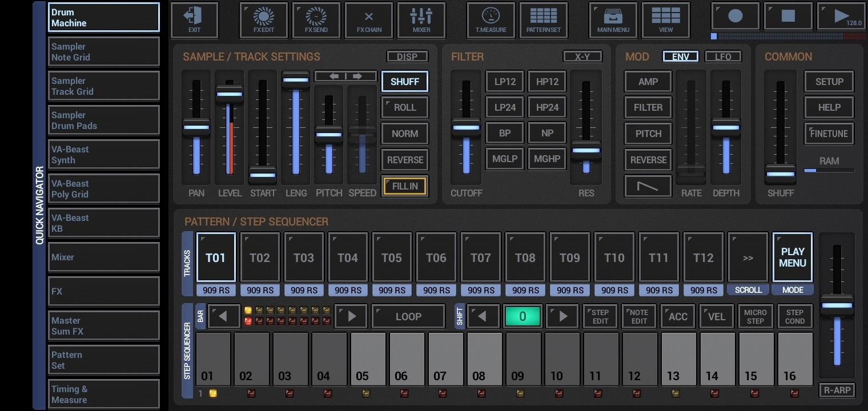Screen dimensions: 868x411
Task: Open the X-Y filter pad
Action: (x=582, y=57)
